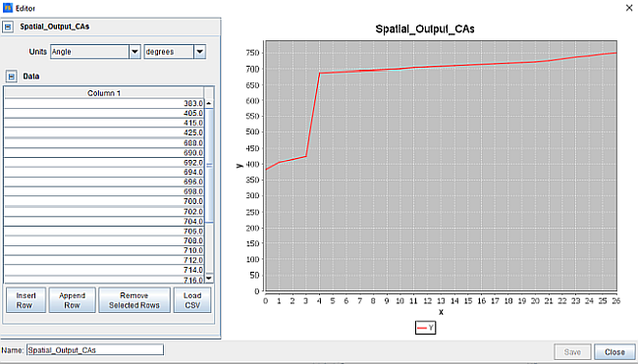Select the table cell 714.0
This screenshot has height=364, width=638.
pyautogui.click(x=104, y=270)
